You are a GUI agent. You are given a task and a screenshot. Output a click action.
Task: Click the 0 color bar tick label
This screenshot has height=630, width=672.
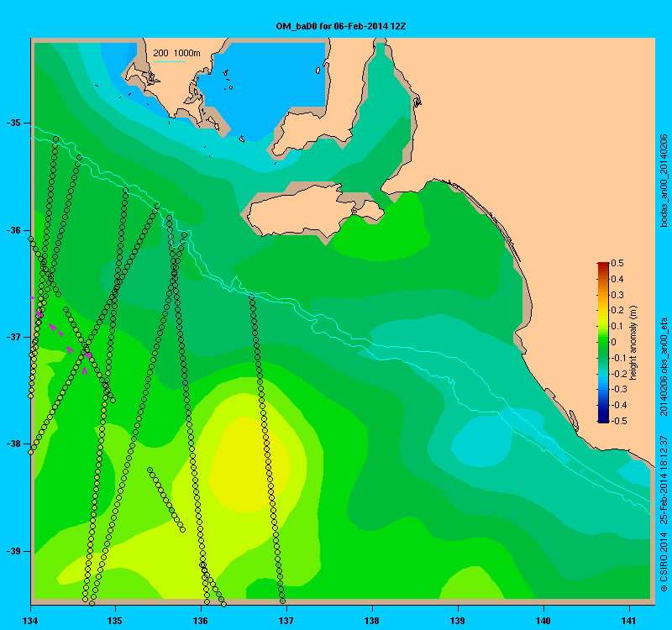tap(614, 342)
